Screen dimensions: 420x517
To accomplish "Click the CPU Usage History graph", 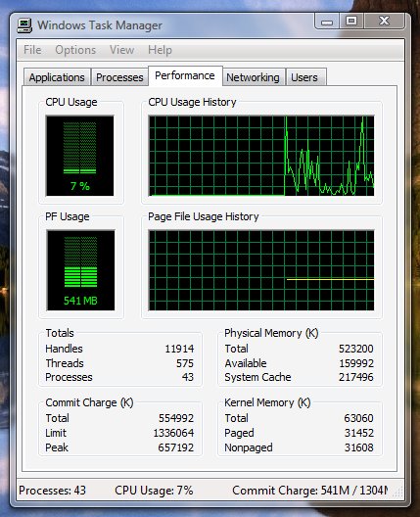I will pyautogui.click(x=261, y=156).
